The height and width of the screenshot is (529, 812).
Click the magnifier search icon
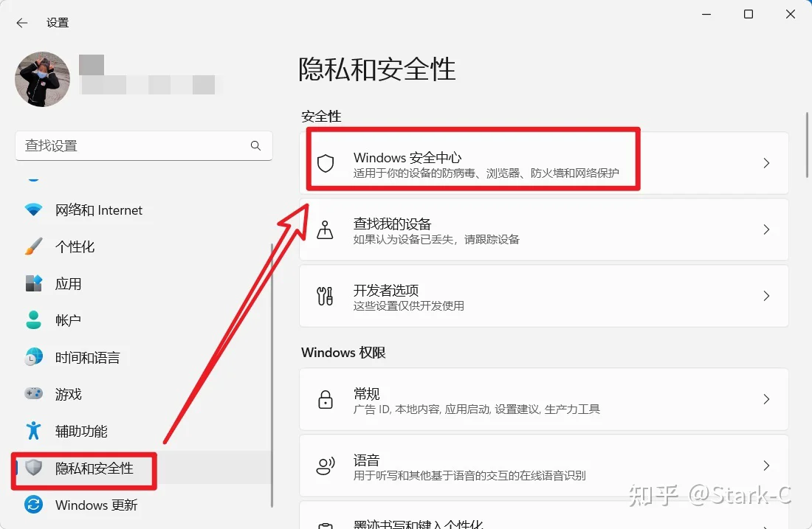tap(255, 146)
